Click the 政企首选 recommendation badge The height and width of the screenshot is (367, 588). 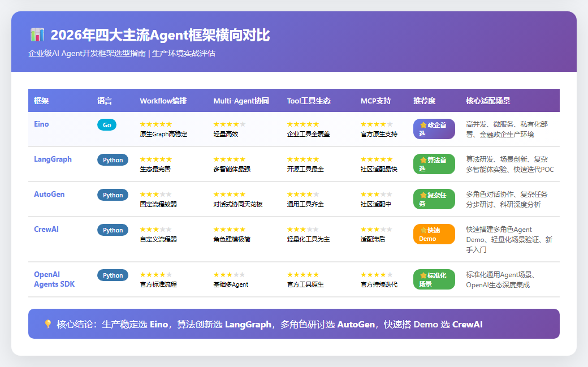pyautogui.click(x=434, y=129)
